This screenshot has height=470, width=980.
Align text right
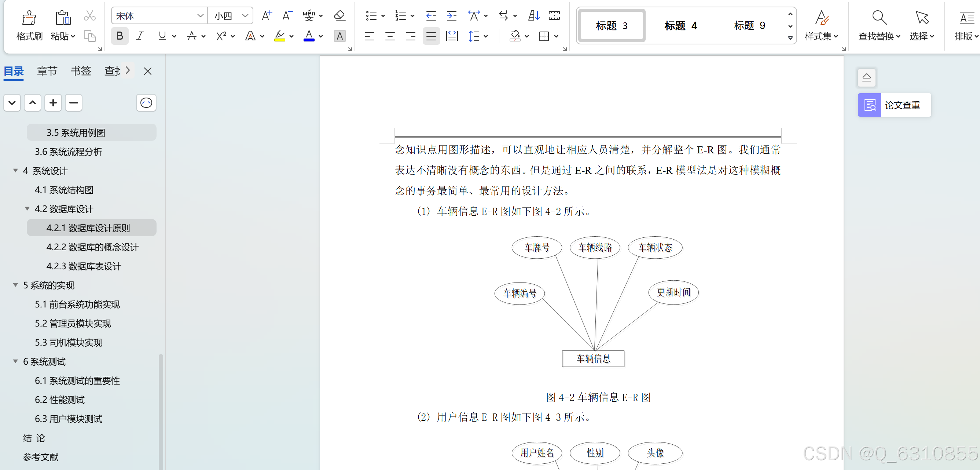pyautogui.click(x=411, y=36)
